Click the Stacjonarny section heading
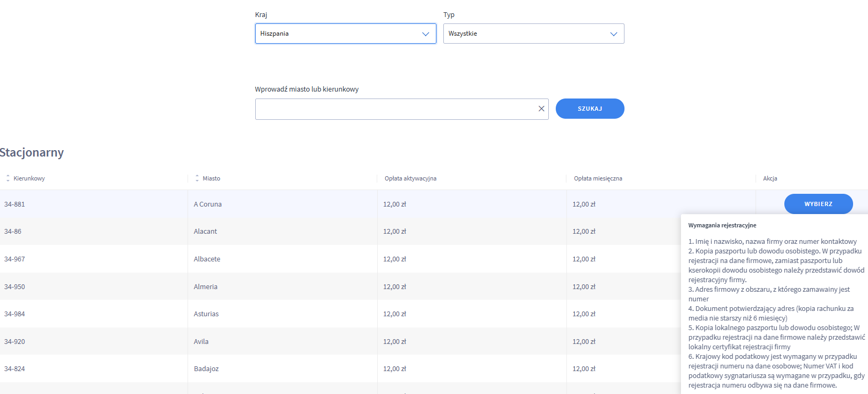The image size is (868, 394). tap(32, 153)
